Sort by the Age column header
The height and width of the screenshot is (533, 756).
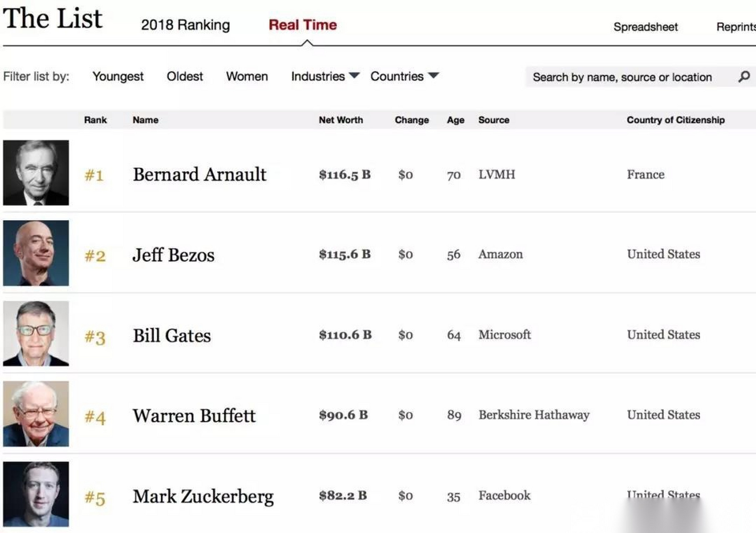click(x=456, y=120)
